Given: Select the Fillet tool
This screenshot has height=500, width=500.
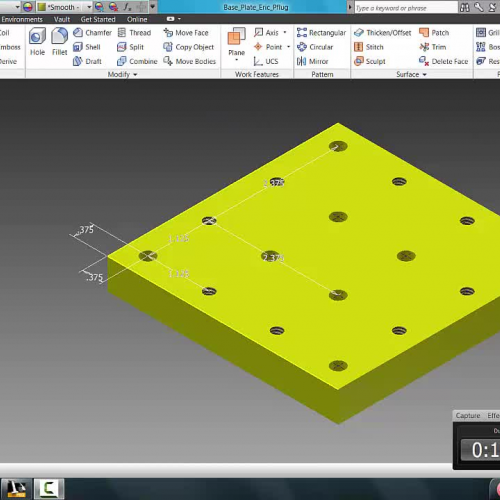Looking at the screenshot, I should tap(59, 42).
